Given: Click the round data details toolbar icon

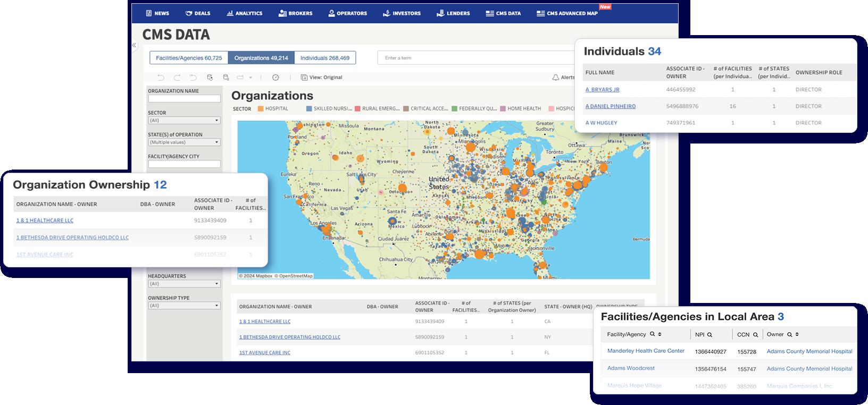Looking at the screenshot, I should 276,78.
